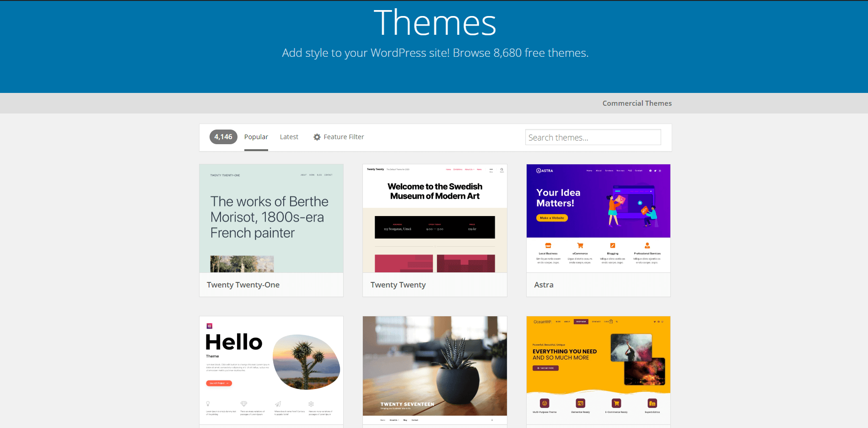Click E-Commerce Ready cart icon in OceanWP preview
Viewport: 868px width, 428px height.
pyautogui.click(x=616, y=403)
